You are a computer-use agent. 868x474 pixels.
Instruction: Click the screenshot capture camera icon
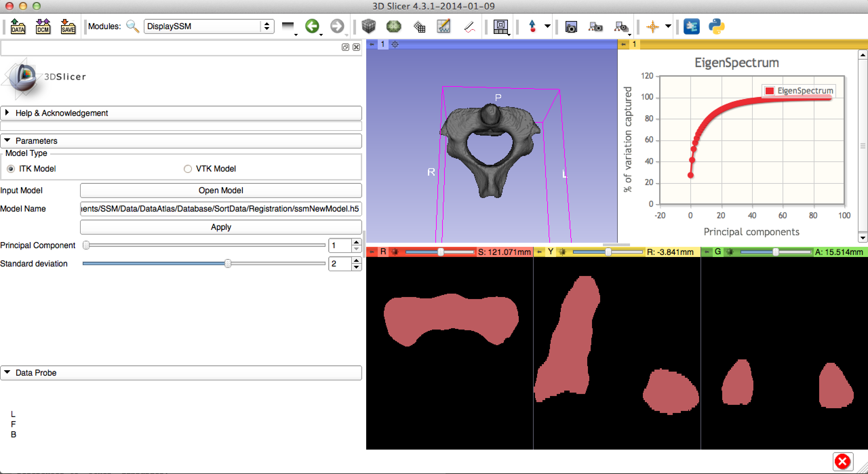571,26
